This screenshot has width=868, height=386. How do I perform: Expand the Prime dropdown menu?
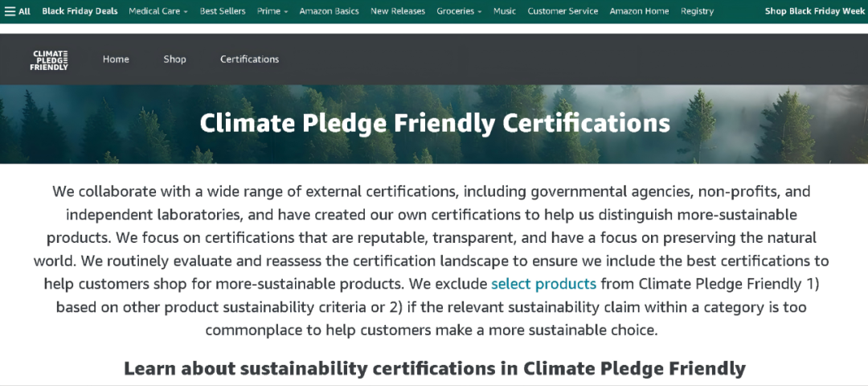click(272, 11)
